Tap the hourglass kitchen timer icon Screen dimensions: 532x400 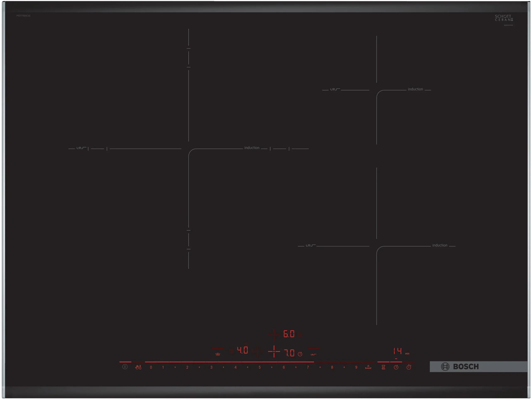(x=383, y=367)
